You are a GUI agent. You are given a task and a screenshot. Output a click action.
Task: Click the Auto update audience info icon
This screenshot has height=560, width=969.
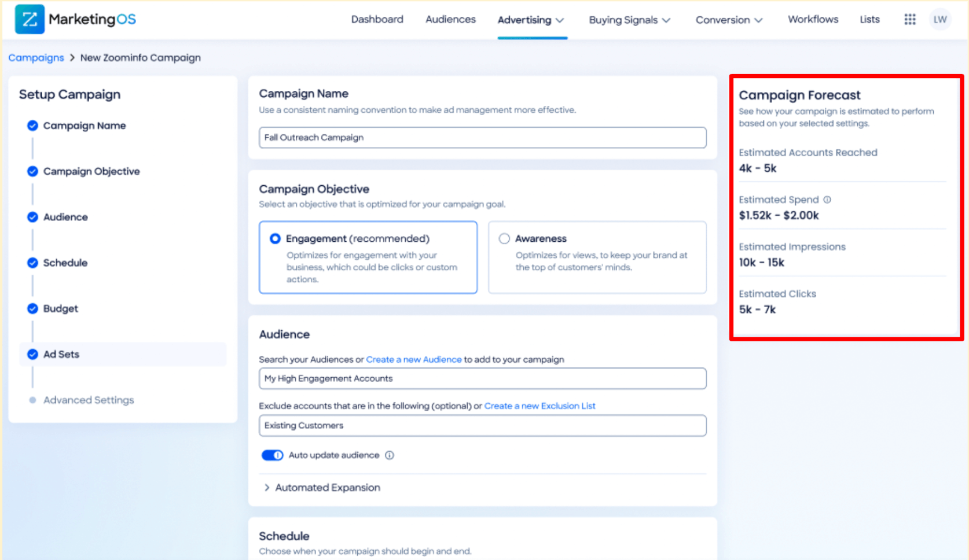click(391, 455)
